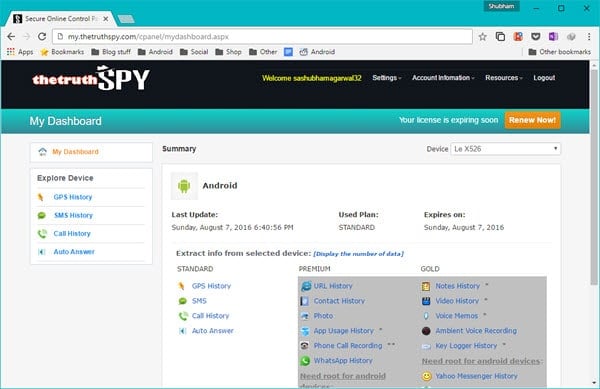Viewport: 600px width, 389px height.
Task: Reload the page with the refresh icon
Action: coord(42,37)
